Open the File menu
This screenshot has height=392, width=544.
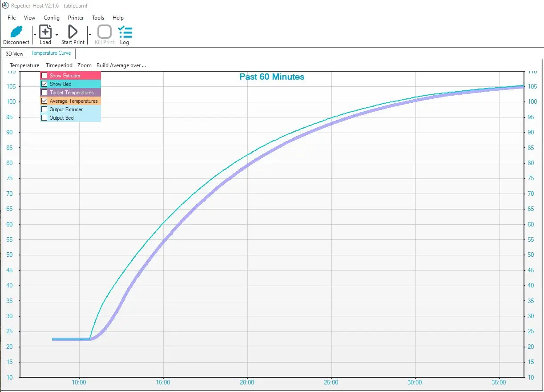[x=12, y=18]
